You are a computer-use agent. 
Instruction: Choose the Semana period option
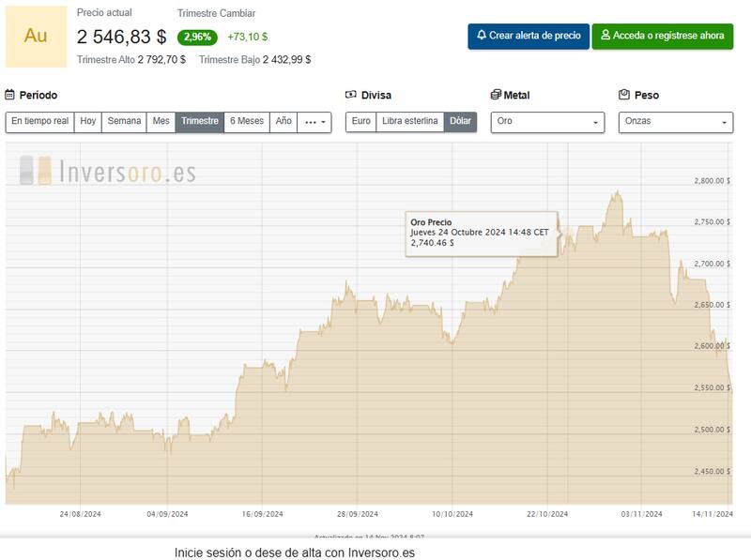124,122
